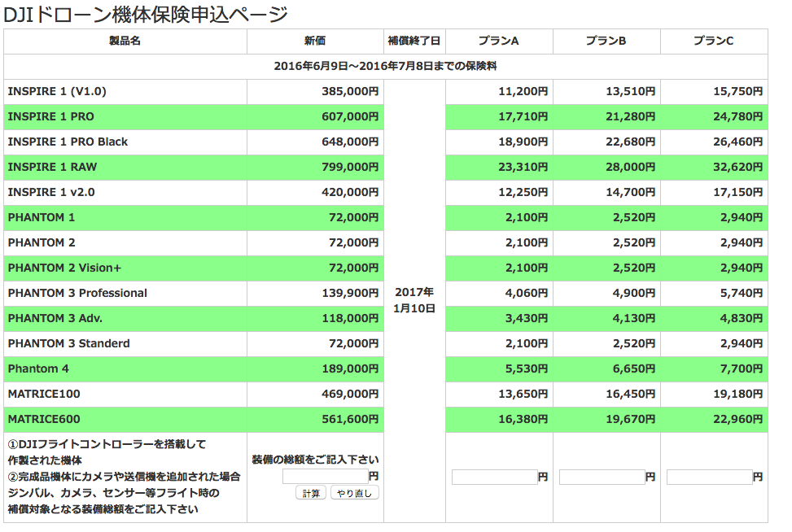Select the PHANTOM 1 product name
This screenshot has width=792, height=532.
coord(42,217)
